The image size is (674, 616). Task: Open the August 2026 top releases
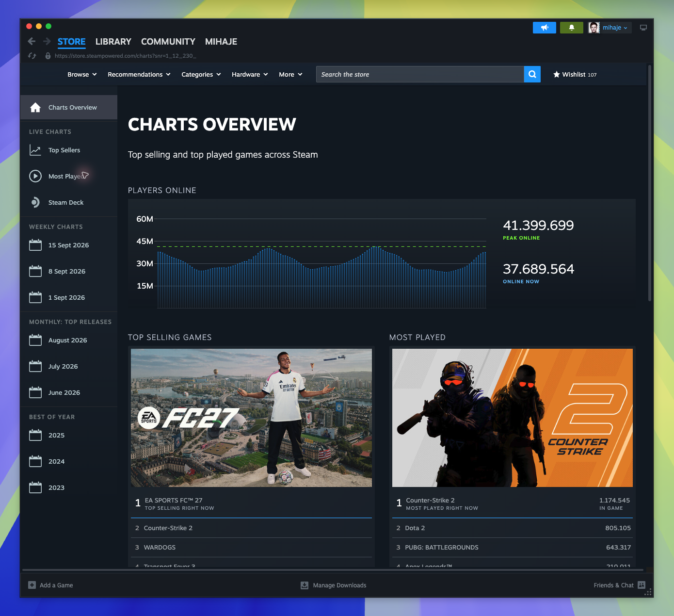pyautogui.click(x=69, y=340)
